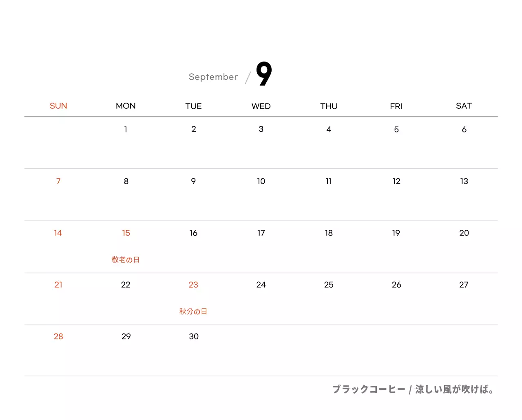Select date 27 on Saturday
The width and height of the screenshot is (522, 420).
tap(464, 285)
